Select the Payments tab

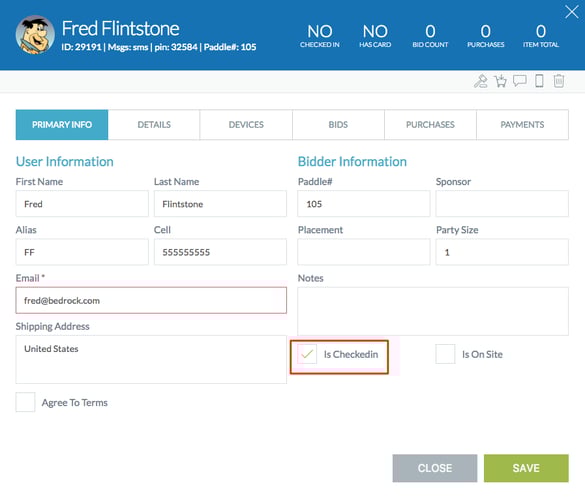(x=522, y=125)
